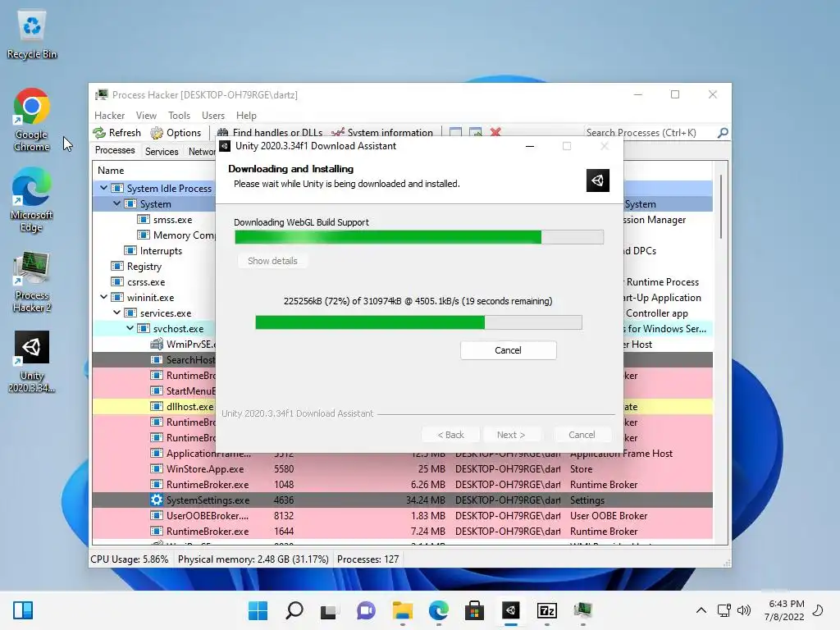Open Chat on the taskbar

coord(366,610)
